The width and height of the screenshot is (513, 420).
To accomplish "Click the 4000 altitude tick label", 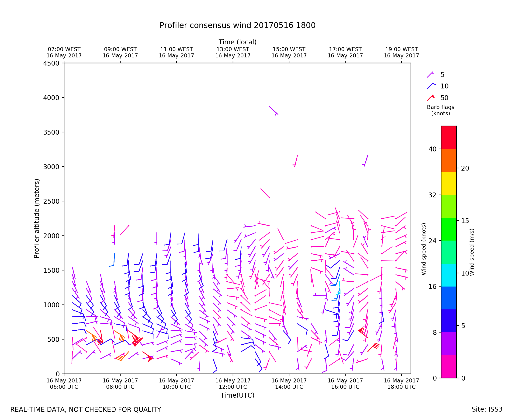I will click(51, 98).
